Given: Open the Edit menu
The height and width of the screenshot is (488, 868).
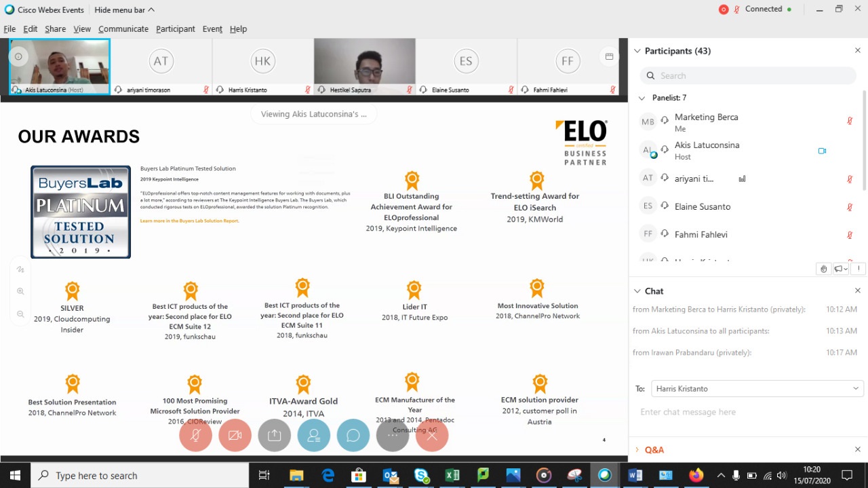Looking at the screenshot, I should pos(31,29).
